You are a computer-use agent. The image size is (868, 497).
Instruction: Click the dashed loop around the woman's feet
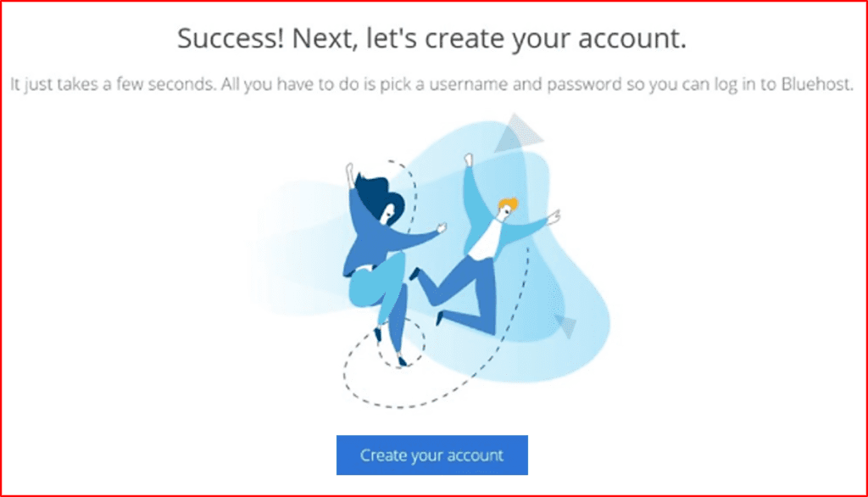(x=401, y=343)
